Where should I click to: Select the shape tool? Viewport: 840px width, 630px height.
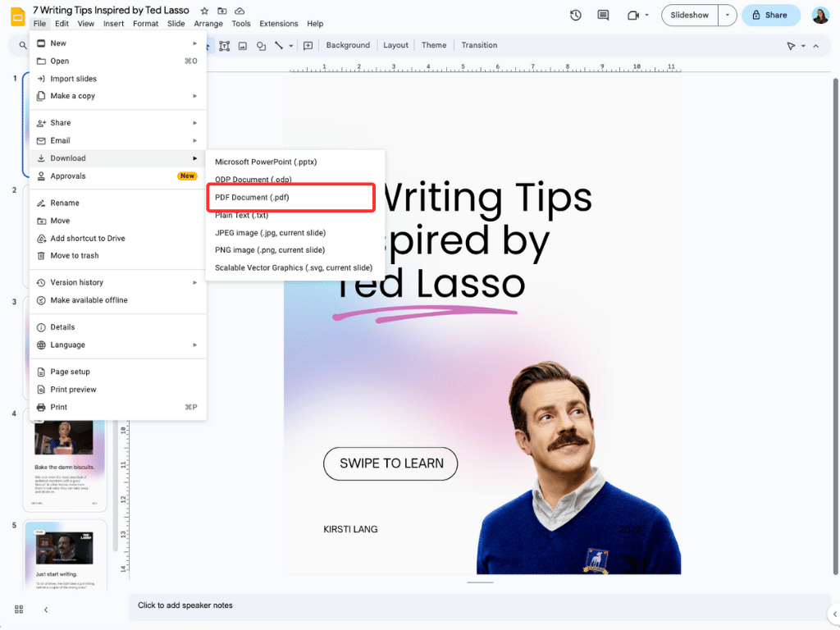pos(261,46)
